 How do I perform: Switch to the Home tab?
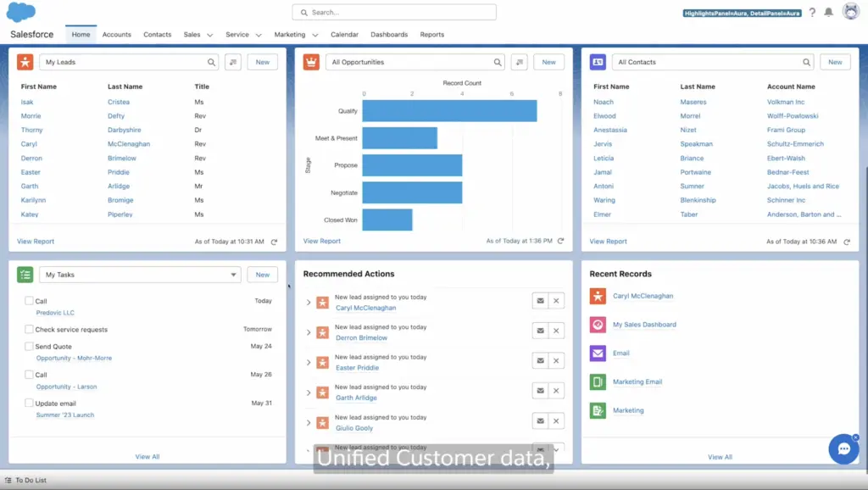point(81,34)
